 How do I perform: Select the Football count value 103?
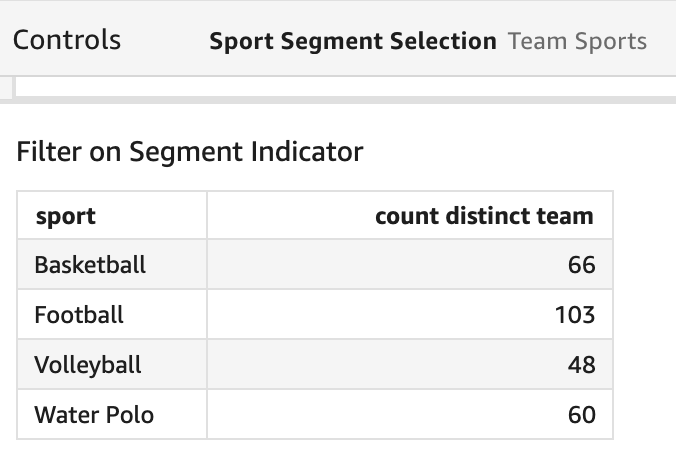pyautogui.click(x=575, y=315)
